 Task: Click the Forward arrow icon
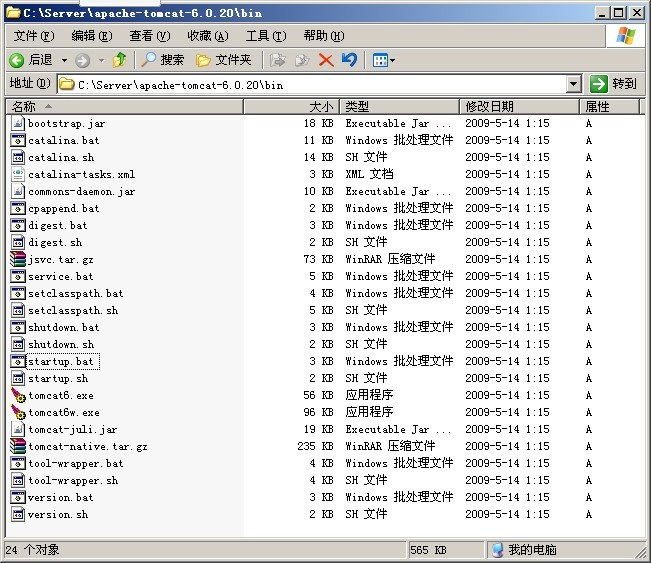(x=82, y=61)
